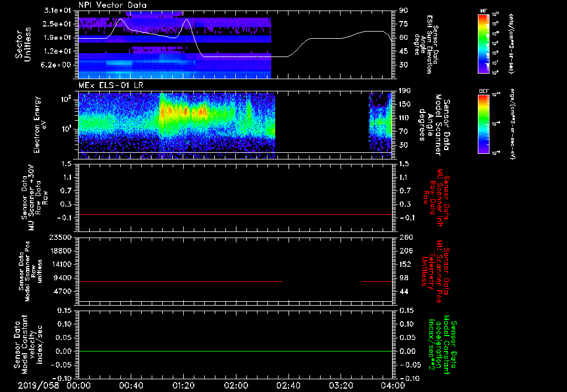Viewport: 567px width, 392px height.
Task: Click the white sun elevation curve peak
Action: click(x=121, y=19)
